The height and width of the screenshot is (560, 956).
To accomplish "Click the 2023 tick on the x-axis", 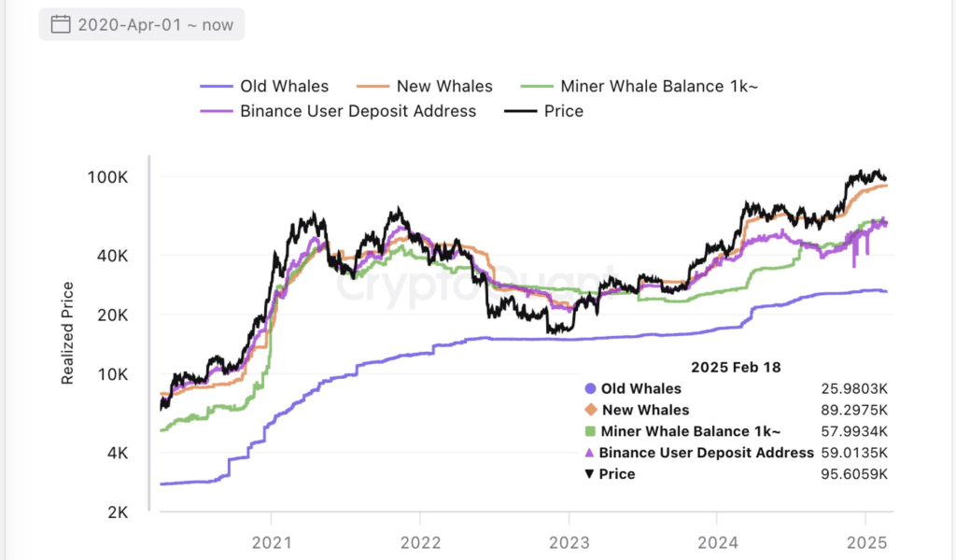I will [569, 542].
